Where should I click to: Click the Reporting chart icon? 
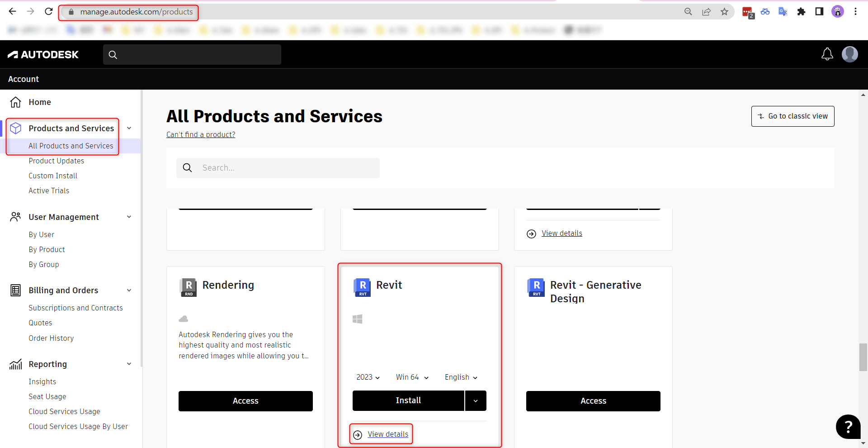click(16, 364)
